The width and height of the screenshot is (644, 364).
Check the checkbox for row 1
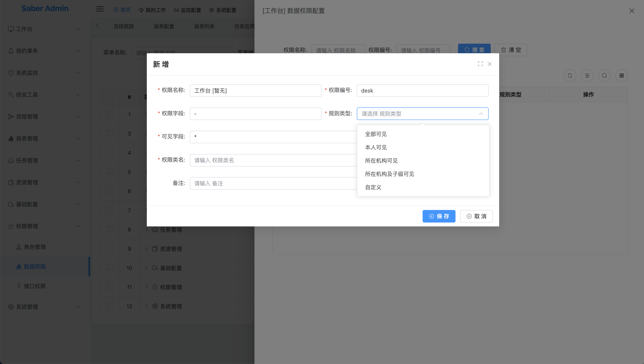[110, 114]
